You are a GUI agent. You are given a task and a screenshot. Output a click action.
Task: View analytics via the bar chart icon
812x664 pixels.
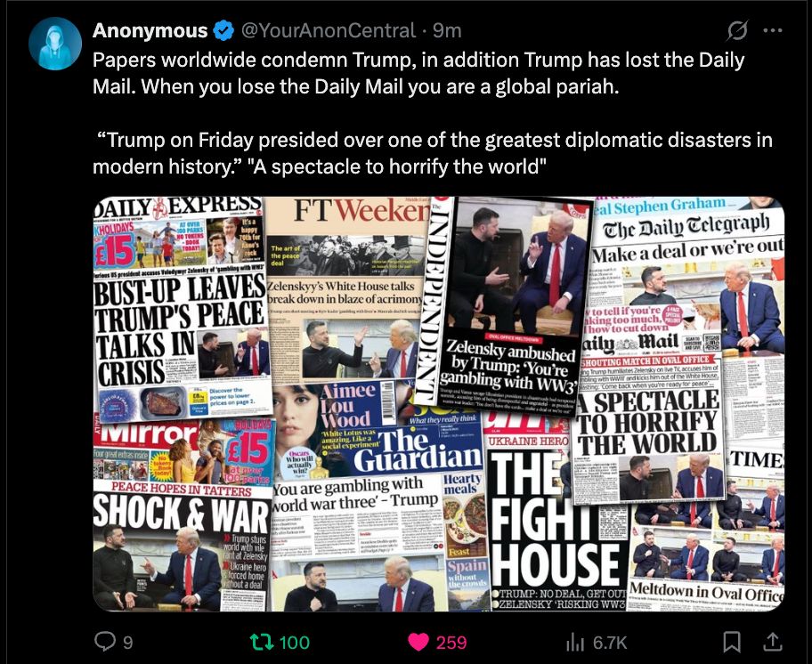tap(575, 643)
